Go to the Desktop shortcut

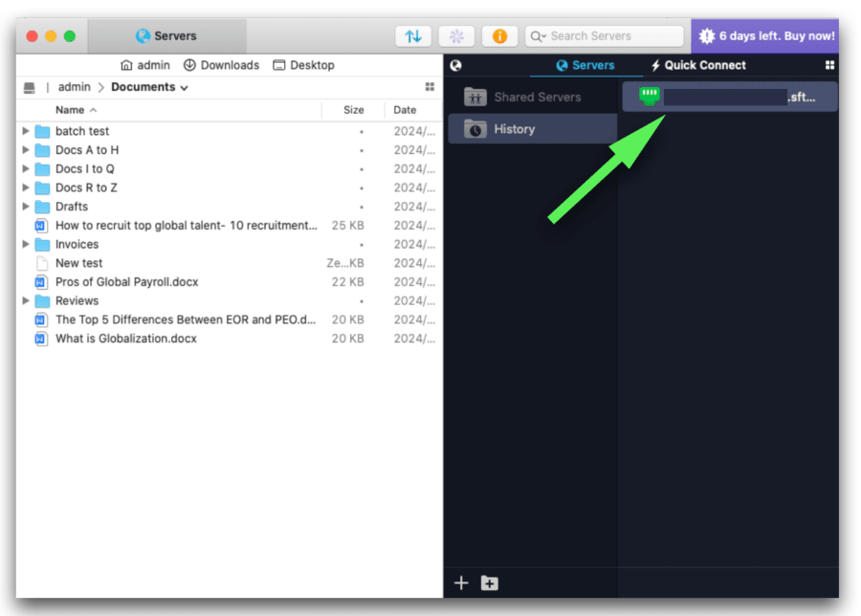(x=304, y=65)
